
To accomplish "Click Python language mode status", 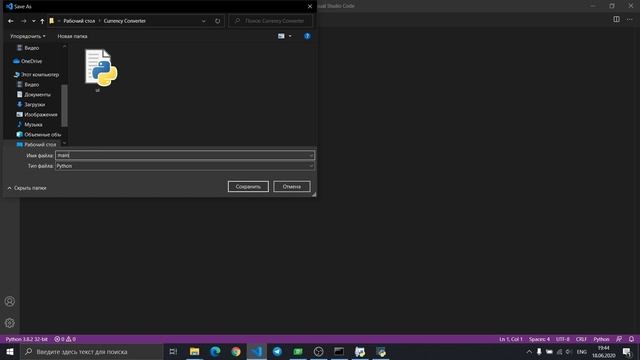I will [x=601, y=339].
